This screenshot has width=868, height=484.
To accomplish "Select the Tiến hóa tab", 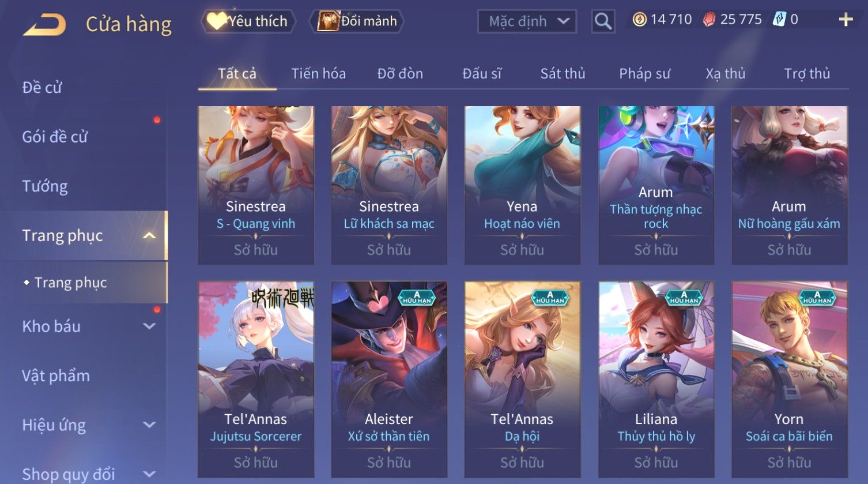I will [318, 73].
